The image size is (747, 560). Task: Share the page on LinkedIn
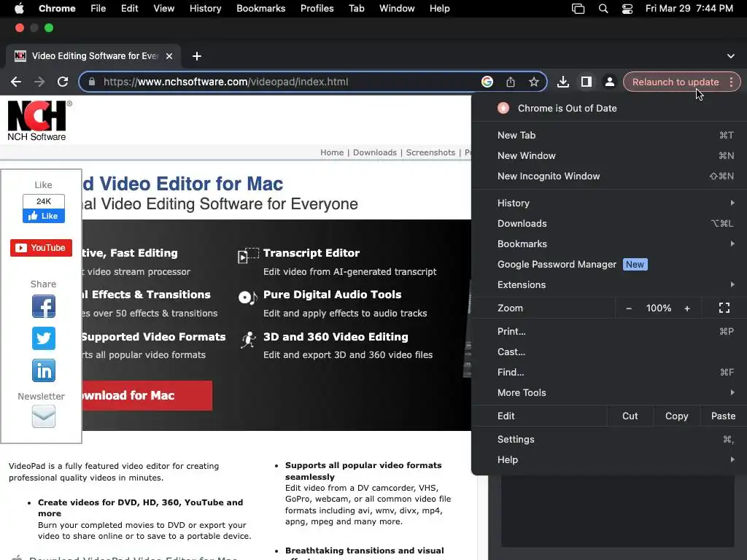(43, 370)
